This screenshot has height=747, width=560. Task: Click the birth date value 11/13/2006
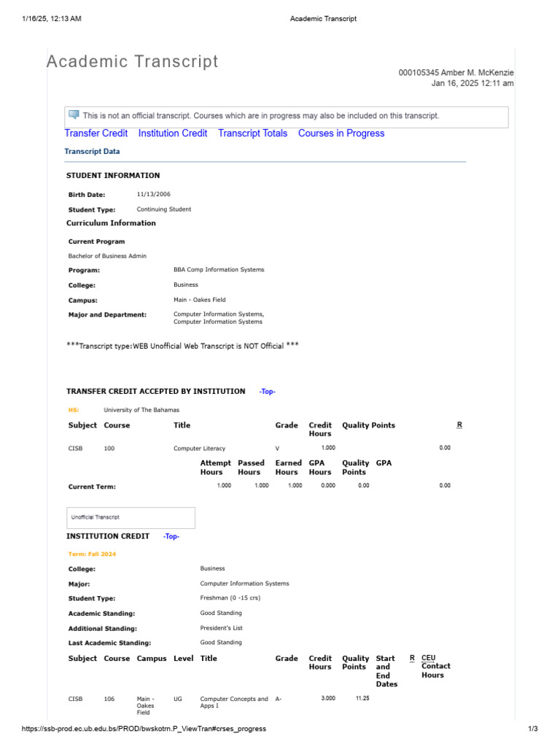(152, 195)
